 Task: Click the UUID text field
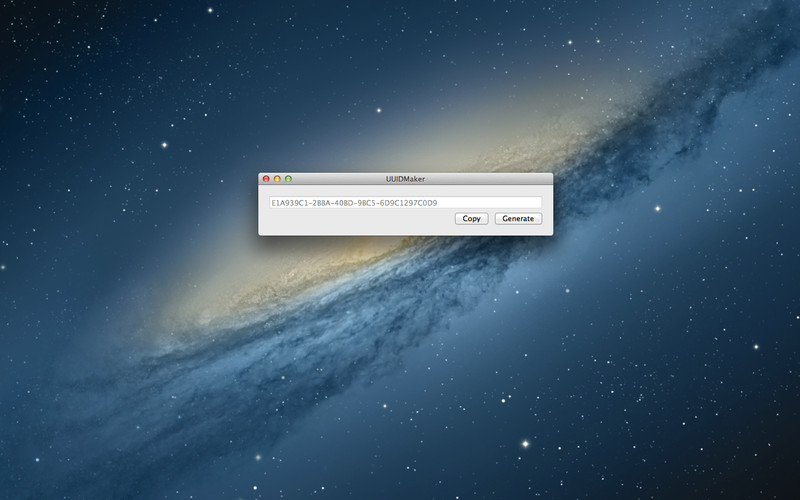click(405, 203)
